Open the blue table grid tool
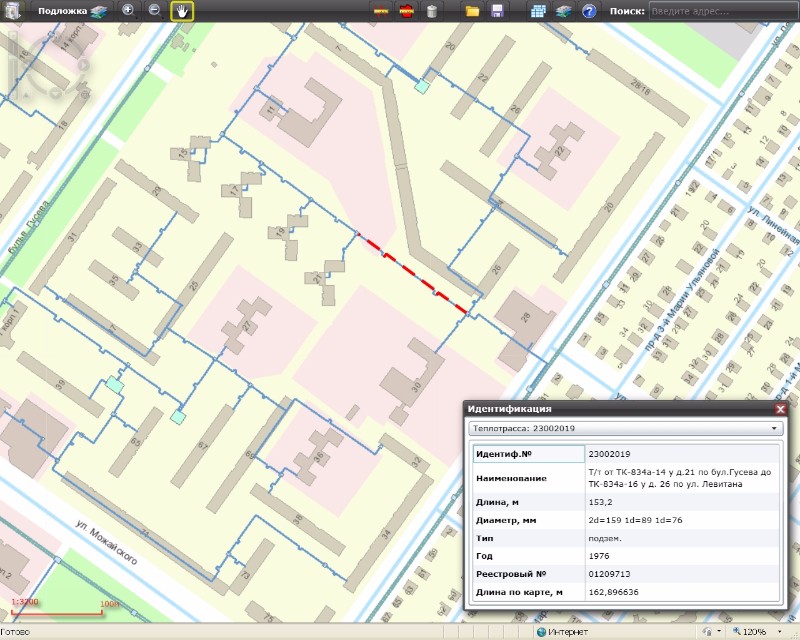This screenshot has height=640, width=800. [x=539, y=12]
